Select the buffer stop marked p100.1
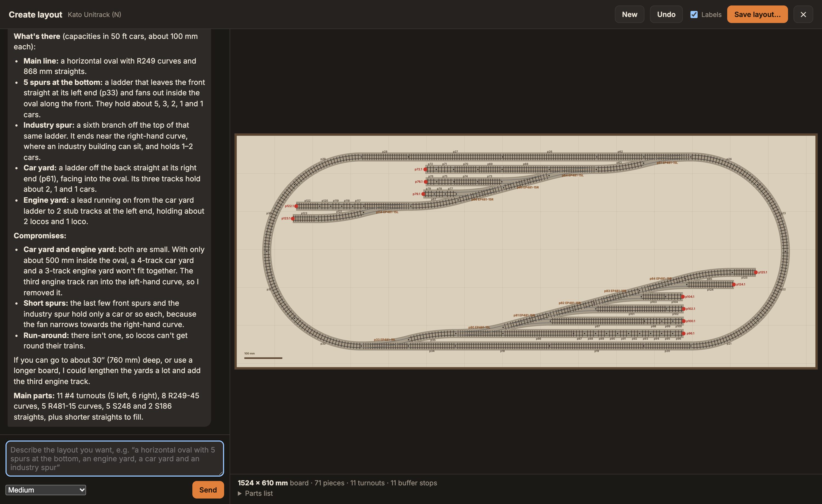Image resolution: width=822 pixels, height=504 pixels. click(684, 321)
